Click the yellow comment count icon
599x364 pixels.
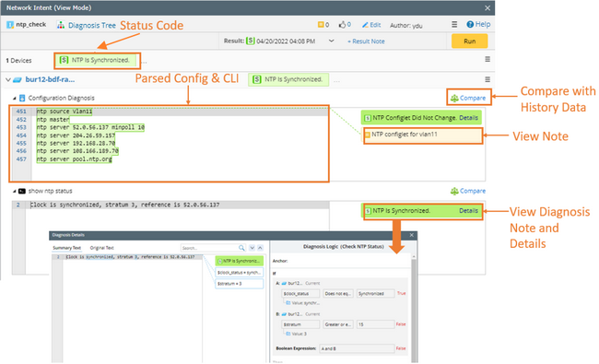pyautogui.click(x=321, y=25)
